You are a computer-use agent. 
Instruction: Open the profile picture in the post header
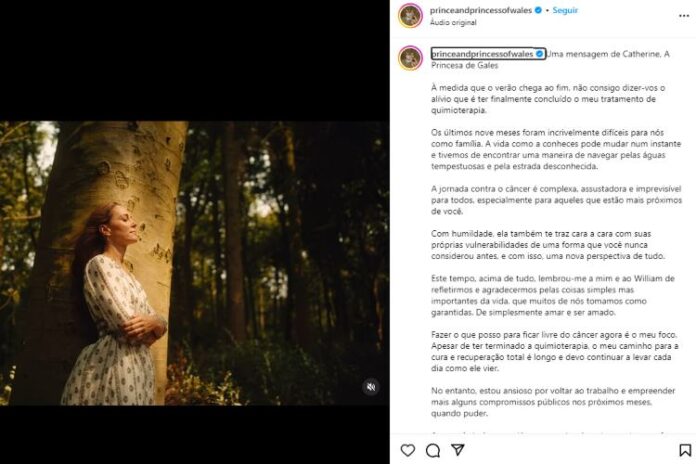click(410, 15)
